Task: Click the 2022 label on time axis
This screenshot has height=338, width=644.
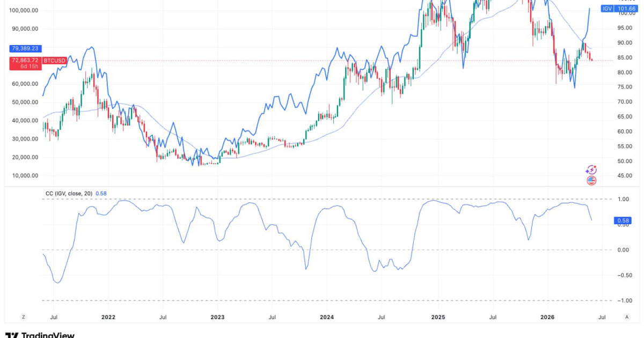Action: (x=108, y=317)
